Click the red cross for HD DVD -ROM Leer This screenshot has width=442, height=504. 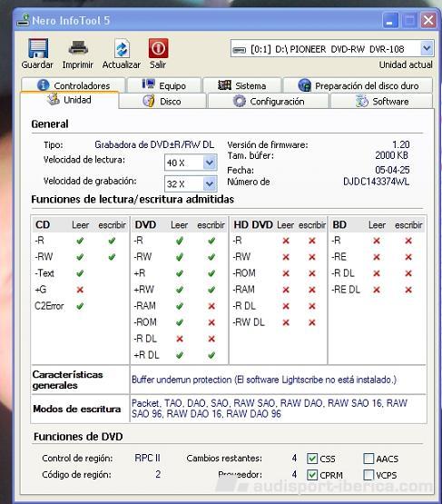coord(286,273)
